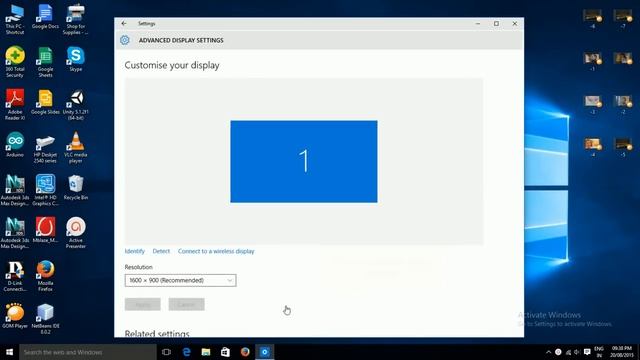
Task: Click the Detect link
Action: click(x=161, y=251)
